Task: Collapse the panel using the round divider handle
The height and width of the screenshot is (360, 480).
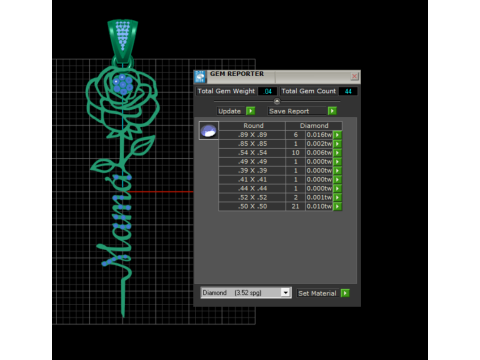Action: click(277, 101)
